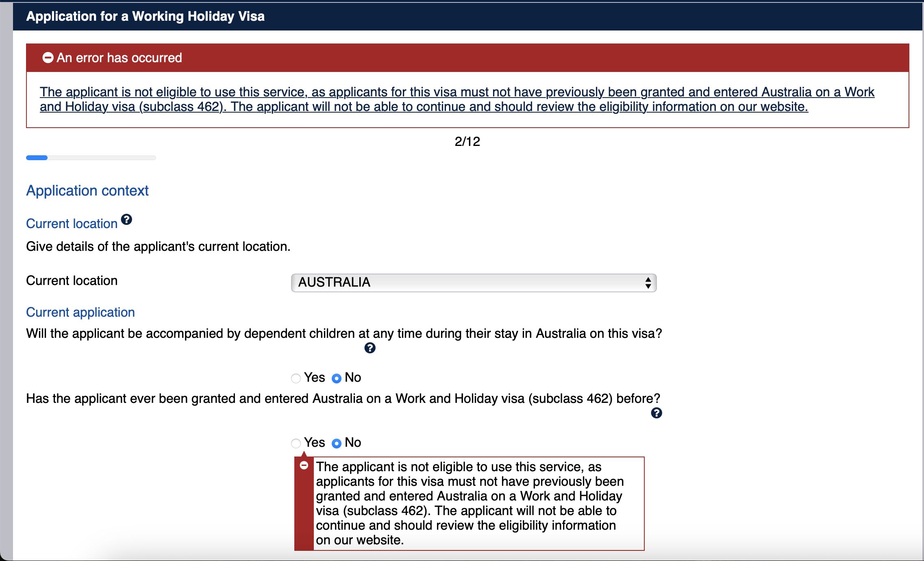Image resolution: width=924 pixels, height=561 pixels.
Task: Click the Current application section heading
Action: [x=80, y=312]
